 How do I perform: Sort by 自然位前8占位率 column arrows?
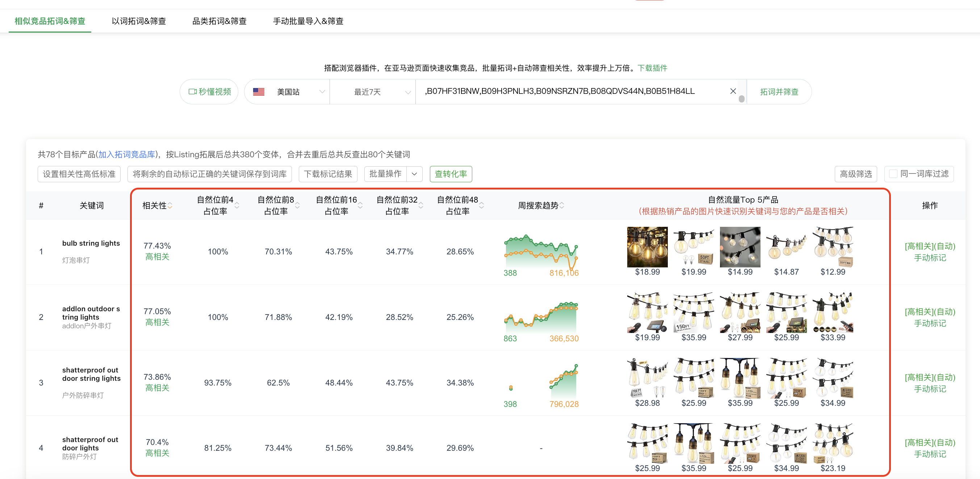[297, 205]
